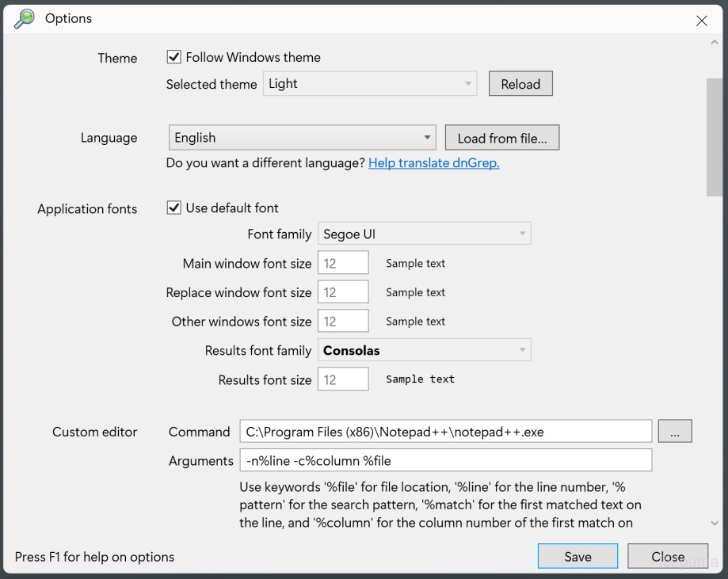Viewport: 728px width, 579px height.
Task: Click the scroll down arrow icon
Action: pyautogui.click(x=715, y=524)
